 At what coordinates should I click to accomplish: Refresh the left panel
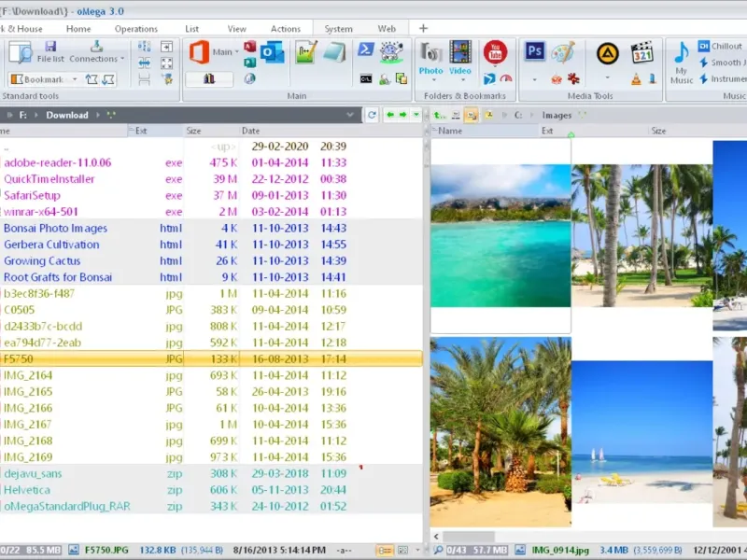pos(372,115)
